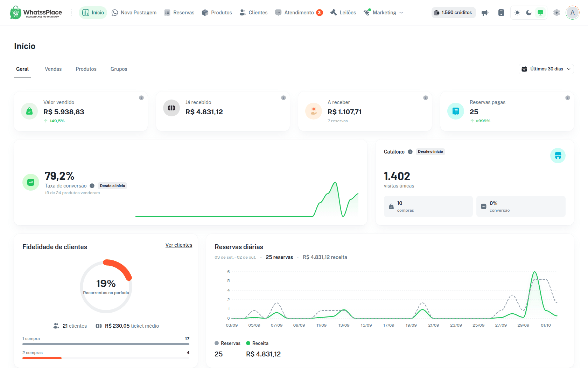
Task: Click Ver clientes link
Action: tap(179, 245)
